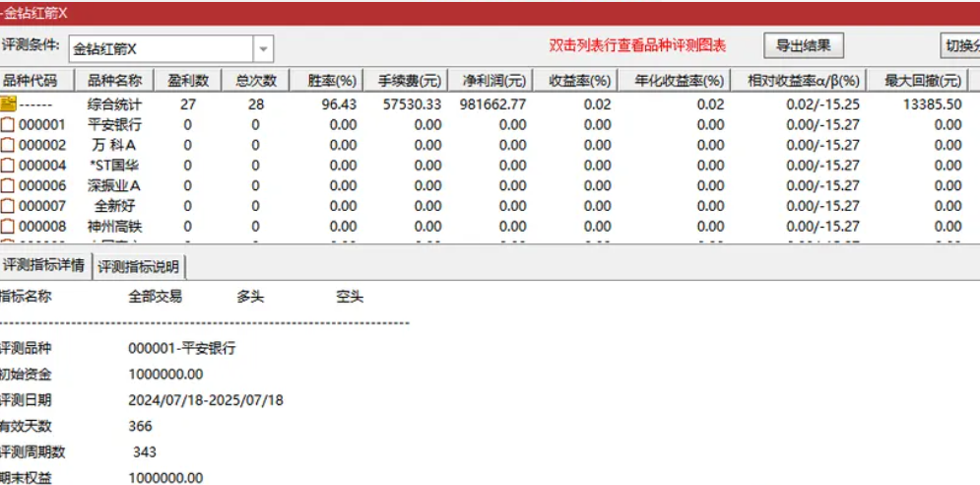The height and width of the screenshot is (485, 980).
Task: Click the 0.02/-15.25 relative return value
Action: pos(823,104)
